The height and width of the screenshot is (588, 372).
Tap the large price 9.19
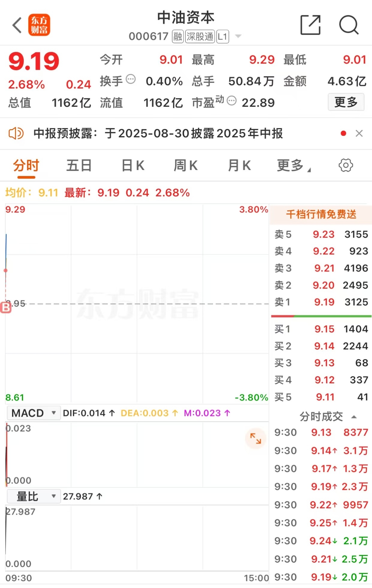coord(34,61)
